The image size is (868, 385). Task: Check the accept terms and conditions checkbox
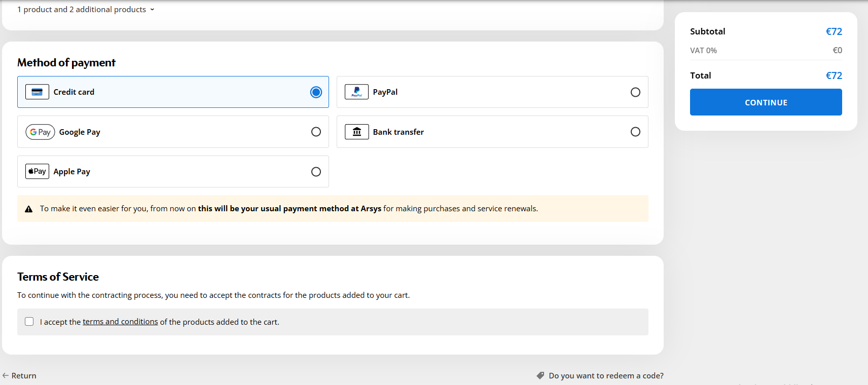29,322
